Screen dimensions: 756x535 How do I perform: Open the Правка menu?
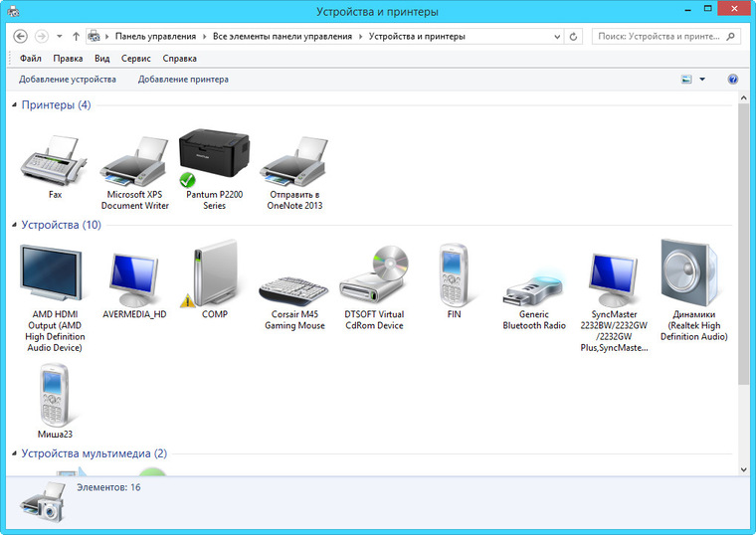pyautogui.click(x=68, y=59)
